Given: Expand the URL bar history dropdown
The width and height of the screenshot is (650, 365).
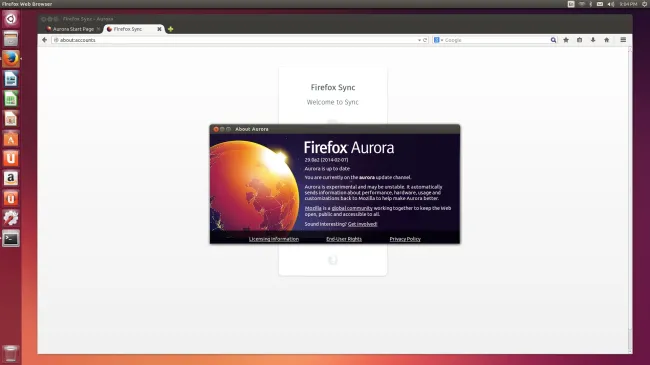Looking at the screenshot, I should (x=419, y=40).
